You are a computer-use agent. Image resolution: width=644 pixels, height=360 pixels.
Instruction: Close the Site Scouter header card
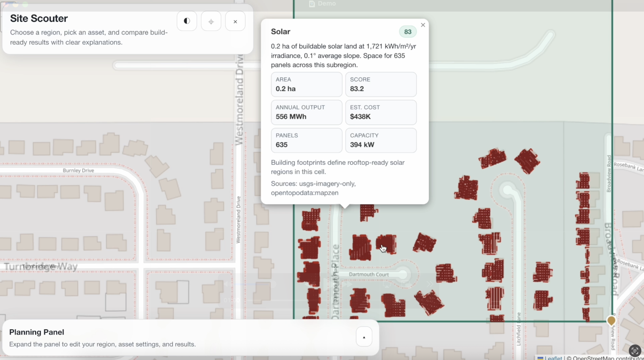(x=235, y=22)
